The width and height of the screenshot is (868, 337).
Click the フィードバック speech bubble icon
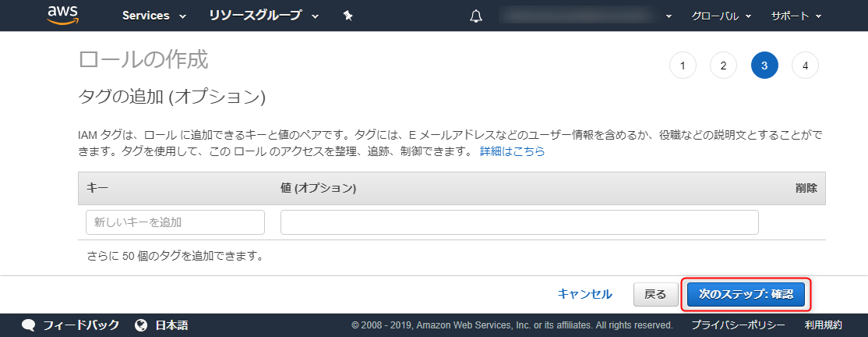(x=29, y=325)
